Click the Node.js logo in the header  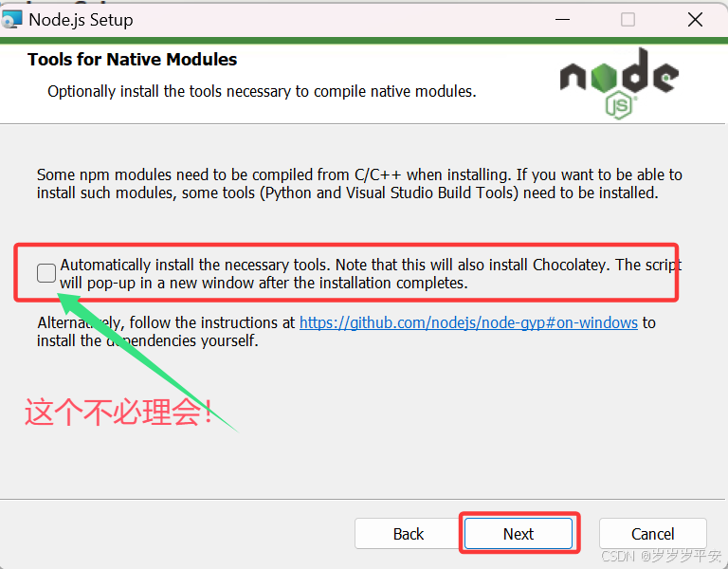tap(619, 83)
